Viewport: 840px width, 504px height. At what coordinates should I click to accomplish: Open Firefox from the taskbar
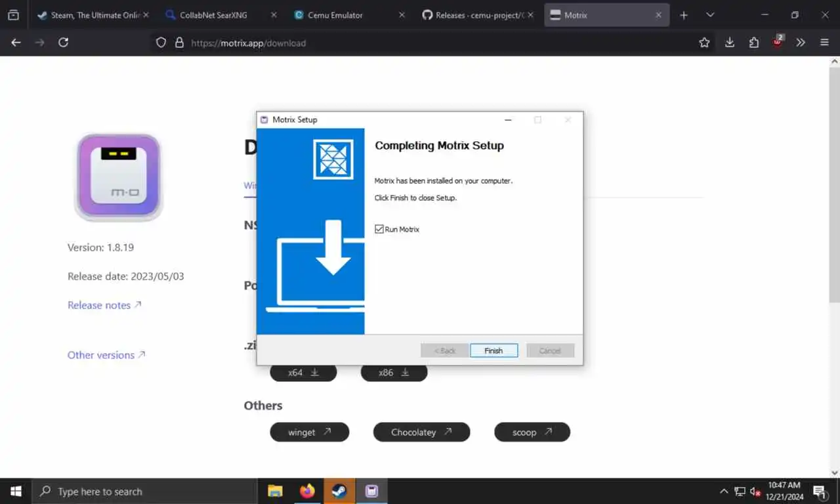coord(307,491)
